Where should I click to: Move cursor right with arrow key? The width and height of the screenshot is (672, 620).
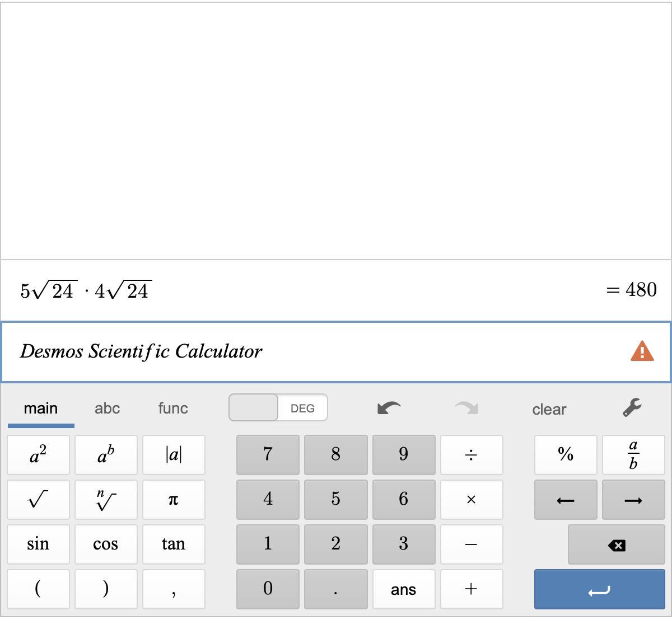point(633,500)
